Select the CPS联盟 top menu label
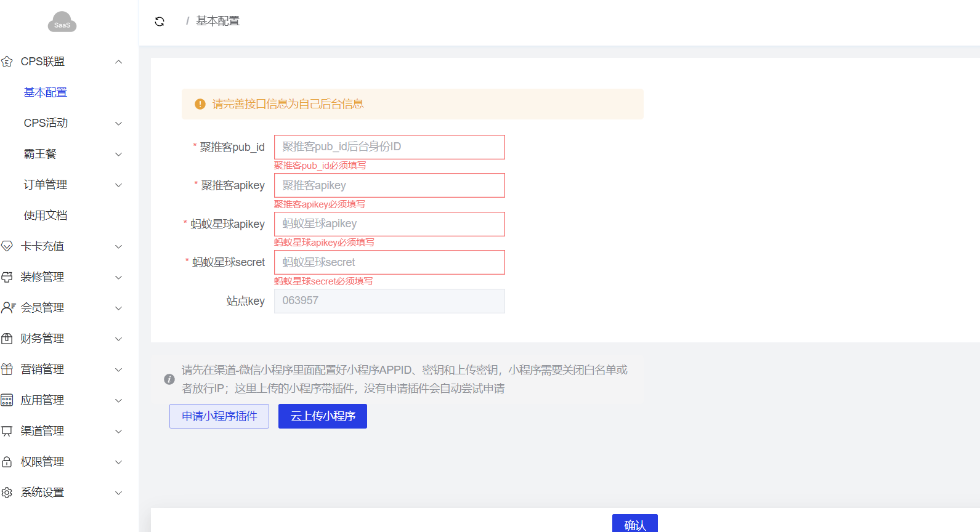 pyautogui.click(x=43, y=62)
